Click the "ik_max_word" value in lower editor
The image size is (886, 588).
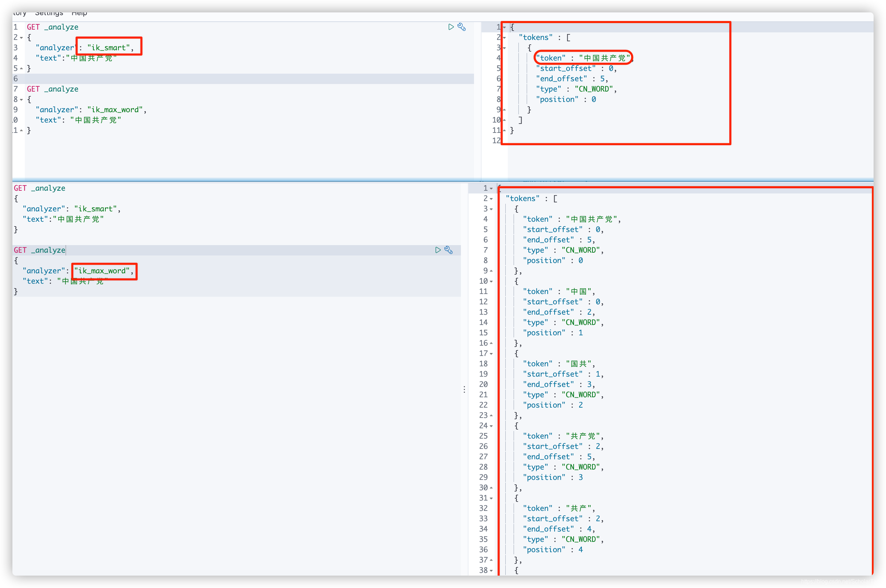click(102, 271)
